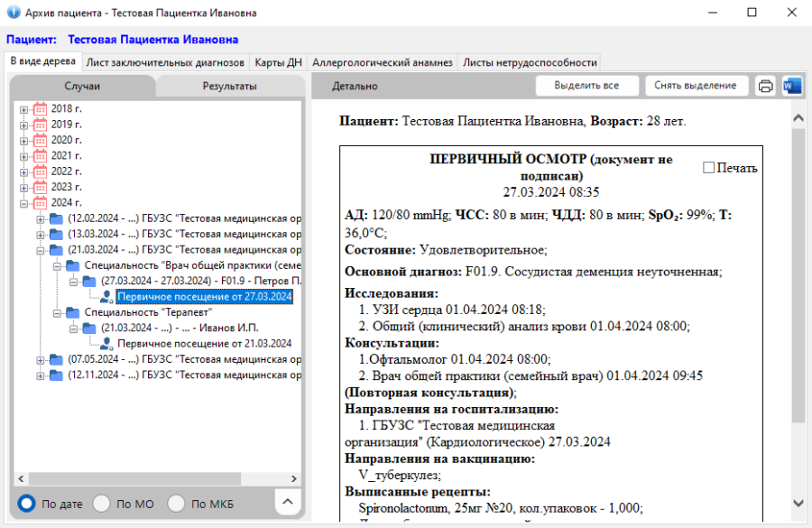Click the Детально tab
The image size is (812, 528).
click(x=355, y=86)
